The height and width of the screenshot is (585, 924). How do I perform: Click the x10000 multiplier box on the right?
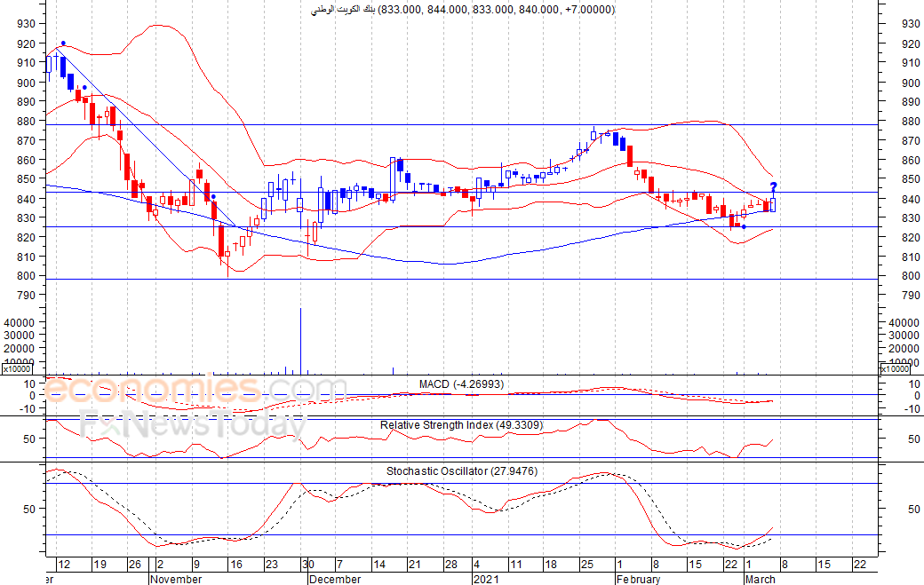pyautogui.click(x=895, y=369)
